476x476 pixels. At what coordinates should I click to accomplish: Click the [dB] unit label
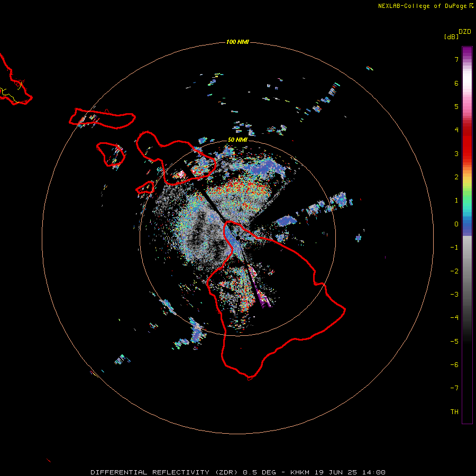click(x=451, y=36)
